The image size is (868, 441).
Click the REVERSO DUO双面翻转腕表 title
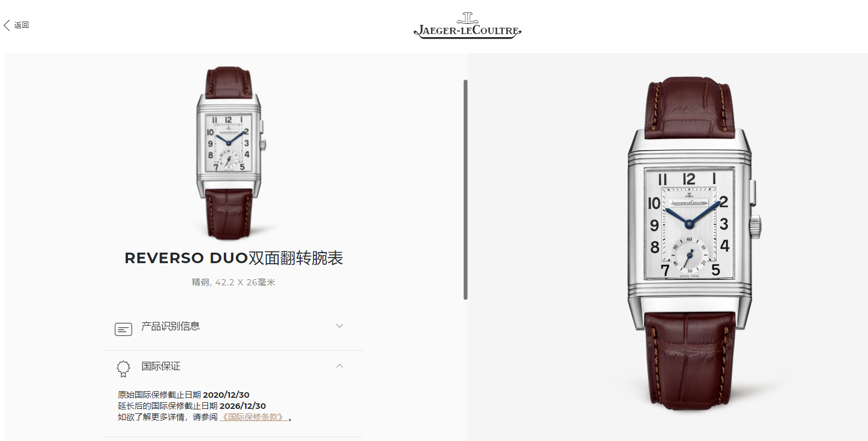(x=234, y=258)
